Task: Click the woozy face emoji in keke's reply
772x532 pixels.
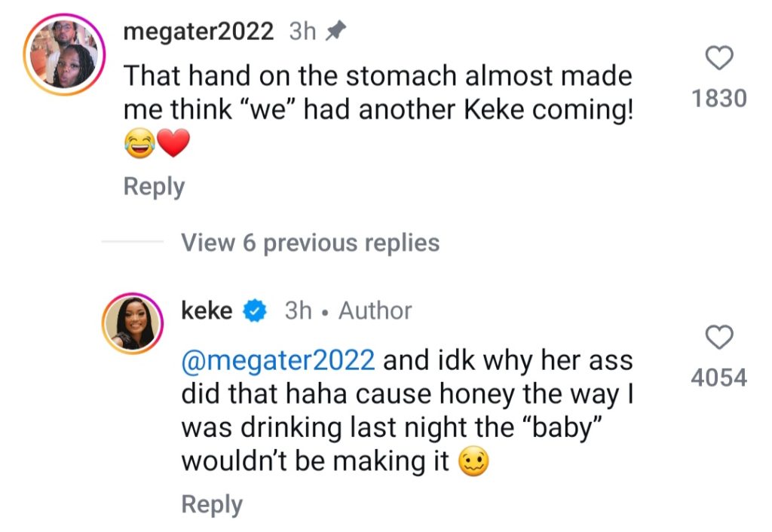Action: coord(473,462)
